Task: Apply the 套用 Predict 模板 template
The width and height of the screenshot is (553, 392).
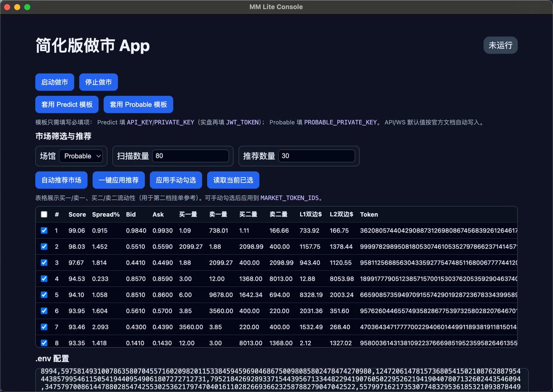Action: pos(67,105)
